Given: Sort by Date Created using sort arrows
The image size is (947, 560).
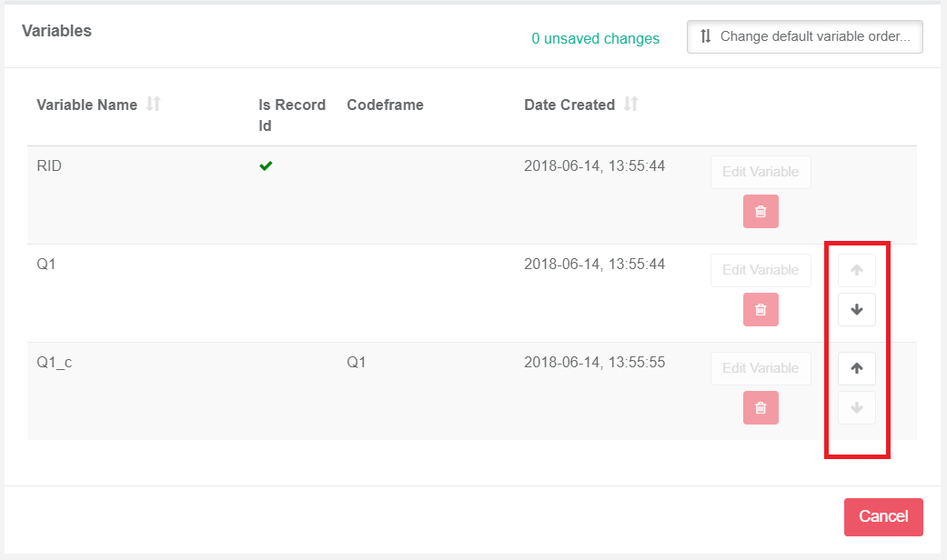Looking at the screenshot, I should coord(631,104).
